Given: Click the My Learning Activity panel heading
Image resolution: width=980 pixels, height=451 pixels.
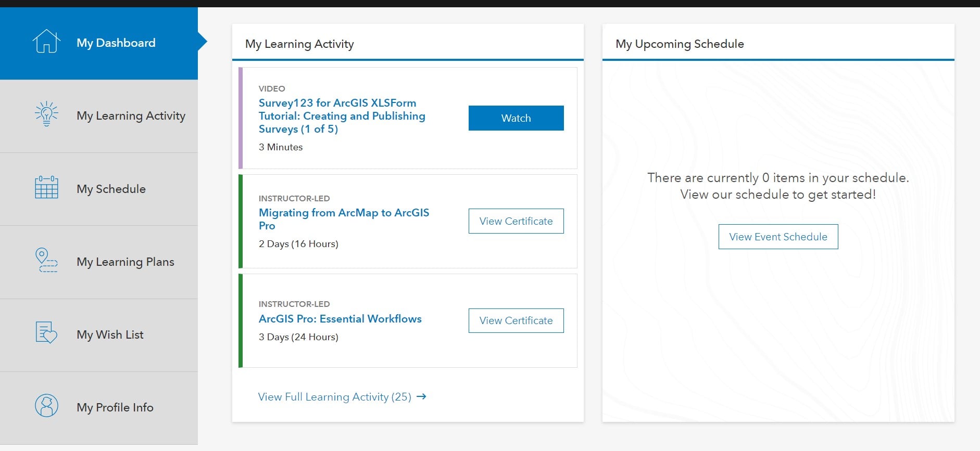Looking at the screenshot, I should [299, 44].
